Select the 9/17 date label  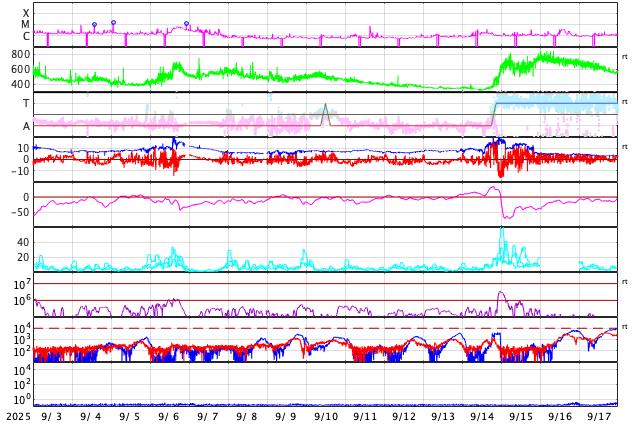pyautogui.click(x=599, y=416)
